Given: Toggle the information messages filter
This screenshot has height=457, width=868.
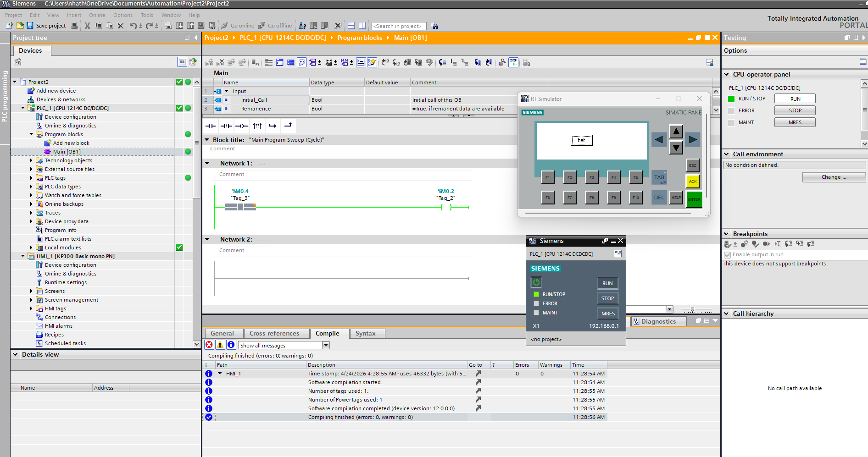Looking at the screenshot, I should point(231,345).
